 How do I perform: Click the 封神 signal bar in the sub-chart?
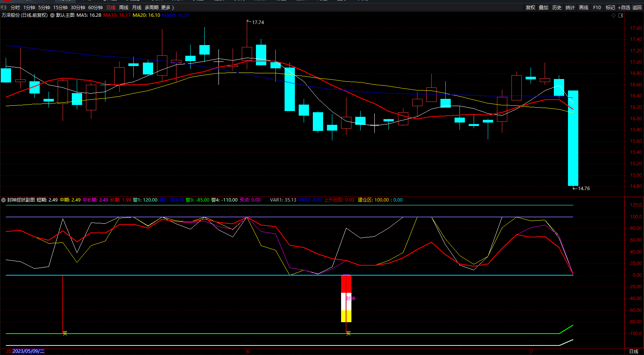tap(346, 298)
